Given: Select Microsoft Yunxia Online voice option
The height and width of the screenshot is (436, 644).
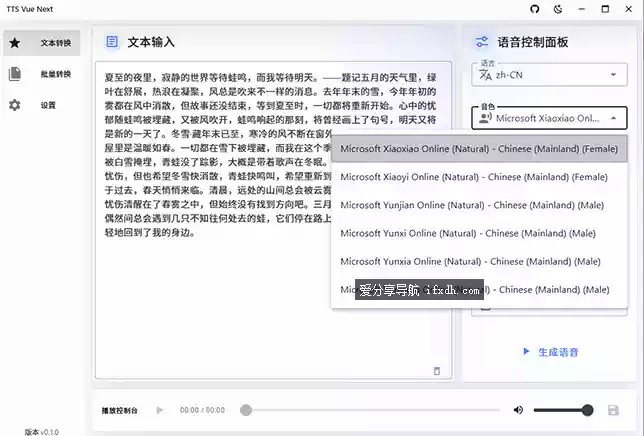Looking at the screenshot, I should pyautogui.click(x=479, y=262).
